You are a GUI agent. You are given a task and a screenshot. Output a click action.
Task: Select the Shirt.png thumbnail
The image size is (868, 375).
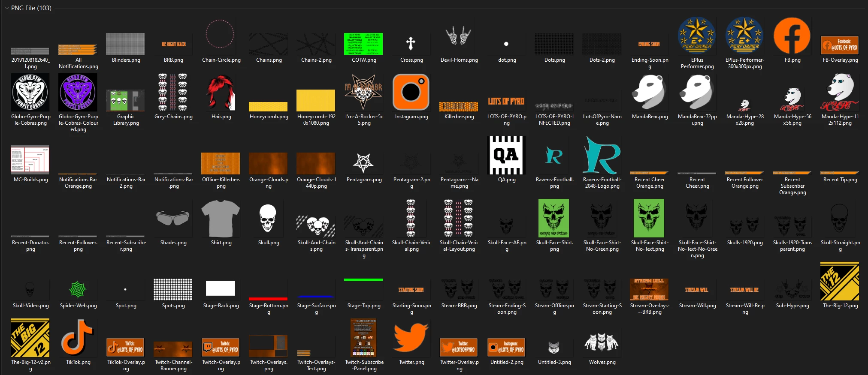[221, 218]
